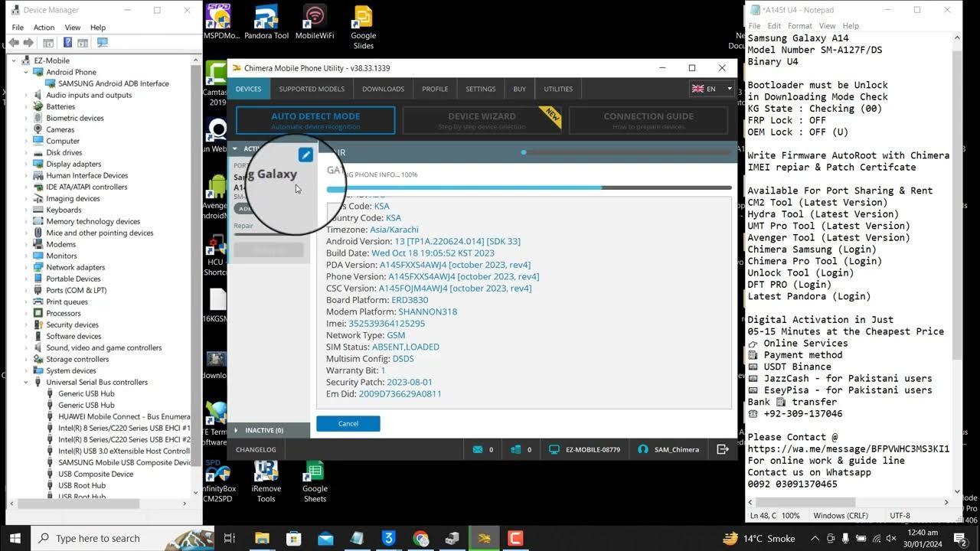
Task: Open the PROFILE tab in Chimera
Action: pos(435,89)
